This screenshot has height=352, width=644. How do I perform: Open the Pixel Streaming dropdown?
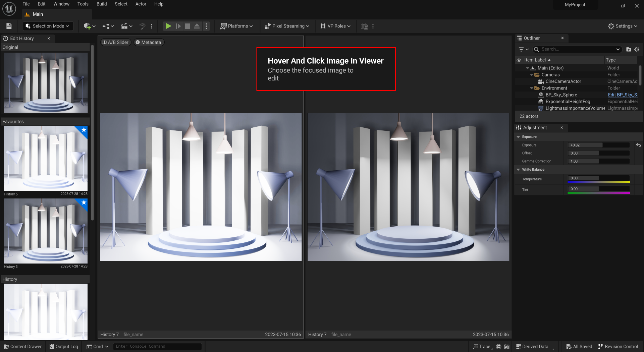tap(287, 26)
